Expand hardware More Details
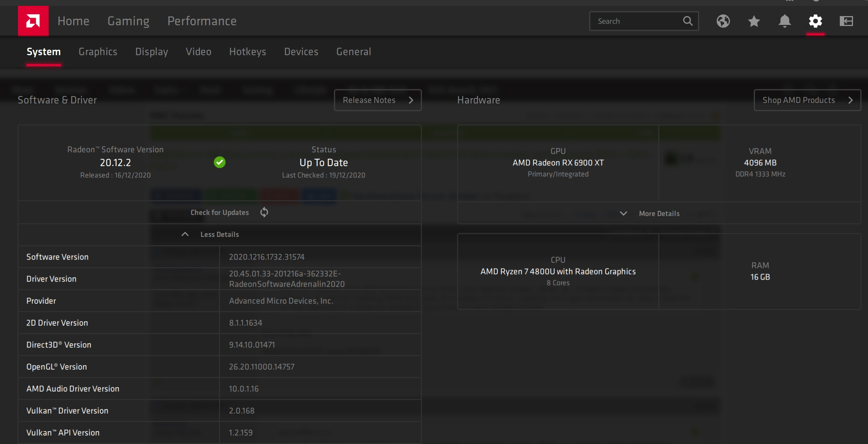 click(x=659, y=213)
